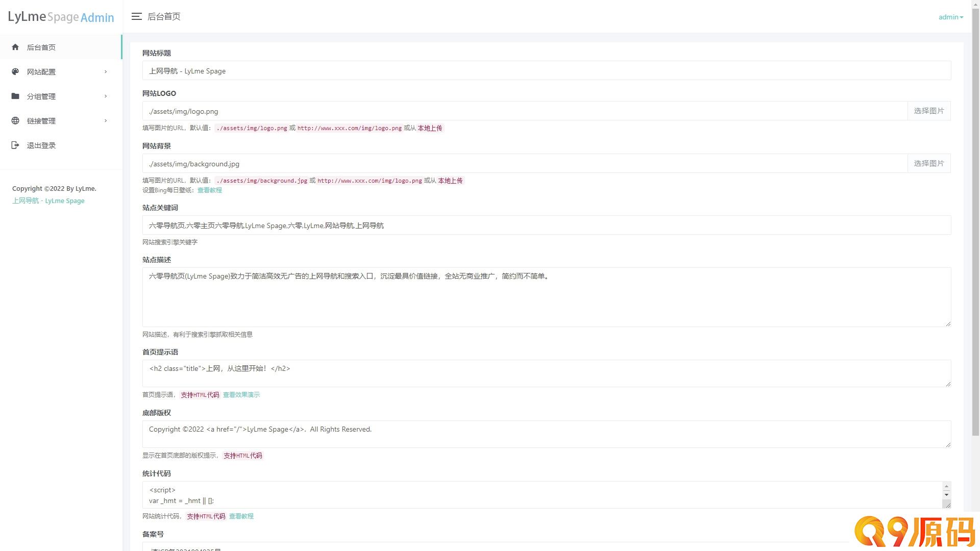
Task: Click 支持HTML代码 tag under 首页提示语
Action: tap(200, 395)
